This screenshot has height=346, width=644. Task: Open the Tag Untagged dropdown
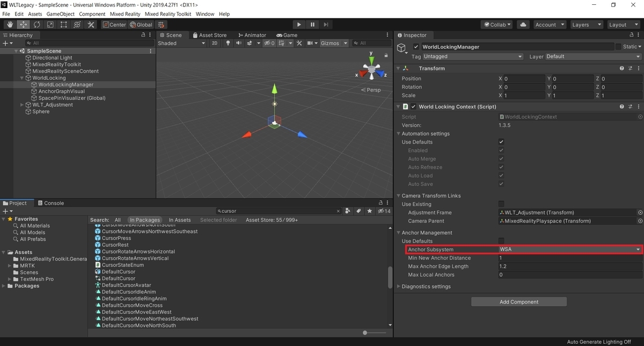pos(472,56)
